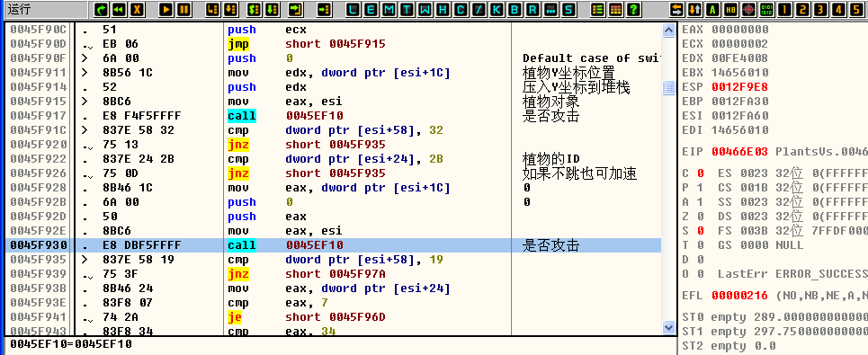The image size is (868, 355).
Task: Click the disassembly scrollbar thumb
Action: [668, 87]
